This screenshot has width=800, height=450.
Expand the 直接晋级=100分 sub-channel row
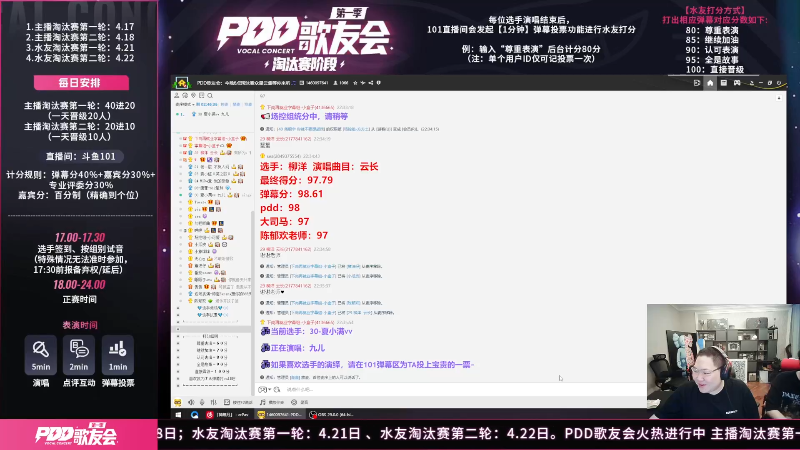pos(179,372)
